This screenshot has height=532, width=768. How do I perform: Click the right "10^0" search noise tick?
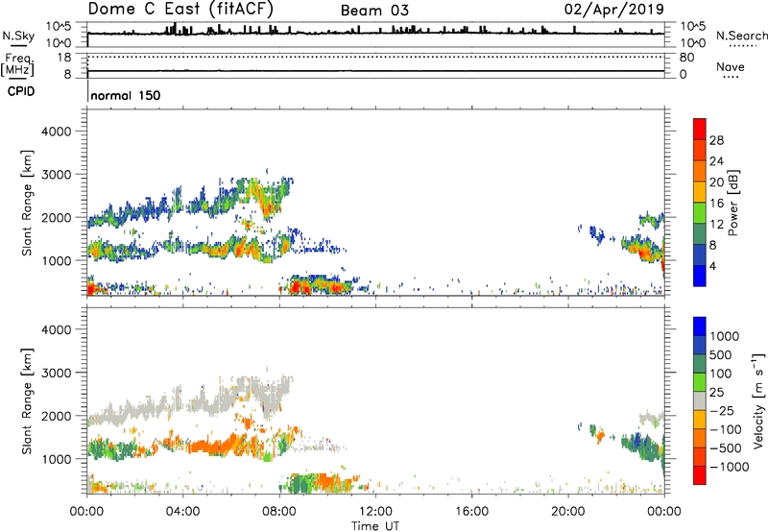pos(692,43)
